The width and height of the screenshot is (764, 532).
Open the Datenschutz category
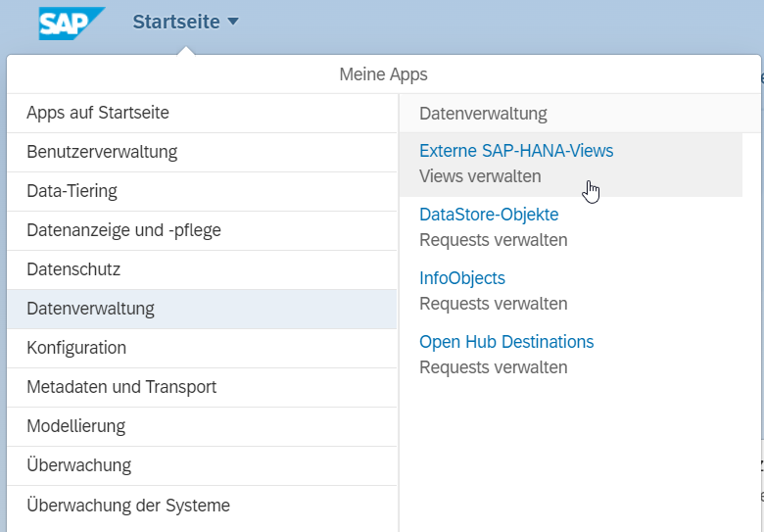[202, 269]
